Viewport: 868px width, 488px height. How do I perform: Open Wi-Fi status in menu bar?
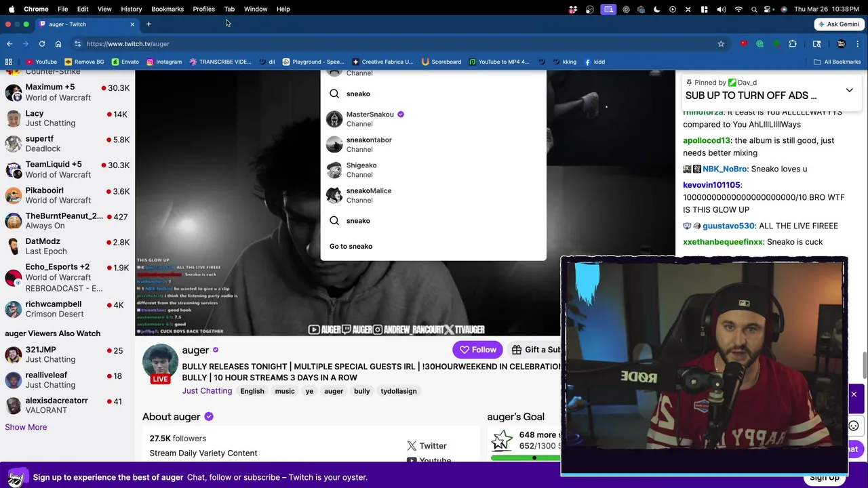pos(738,9)
